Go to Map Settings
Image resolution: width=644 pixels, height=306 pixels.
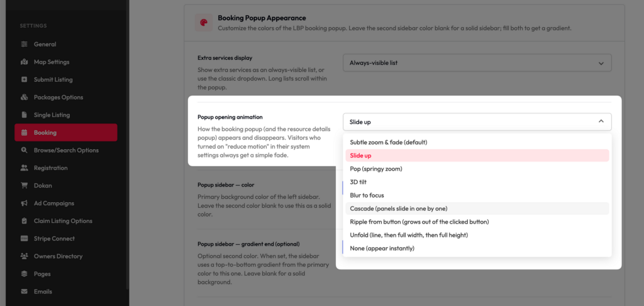coord(65,62)
